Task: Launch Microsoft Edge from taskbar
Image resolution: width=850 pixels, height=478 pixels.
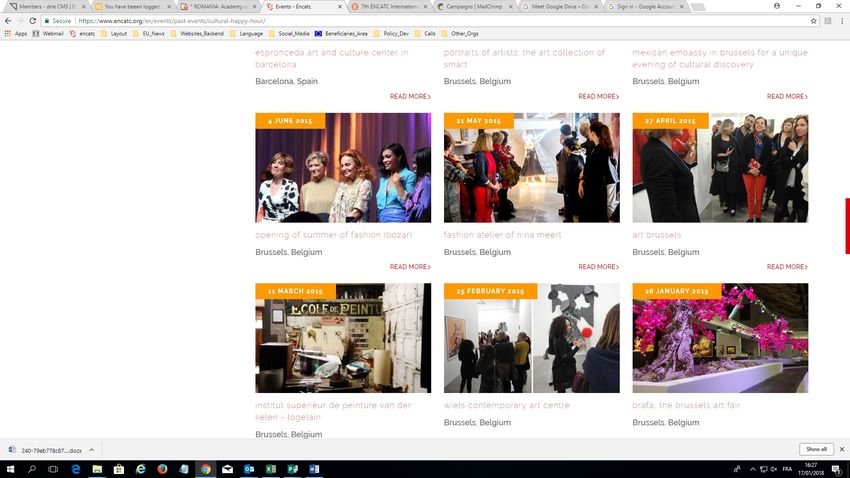Action: [75, 469]
